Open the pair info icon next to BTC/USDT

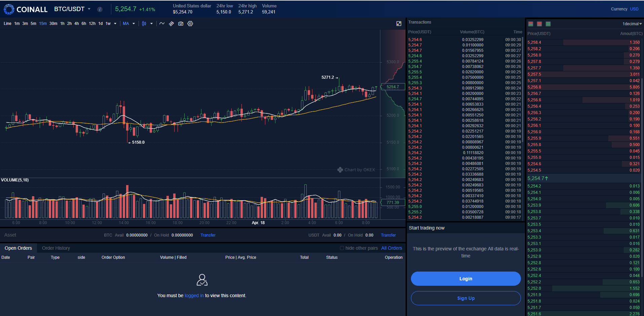(x=100, y=9)
